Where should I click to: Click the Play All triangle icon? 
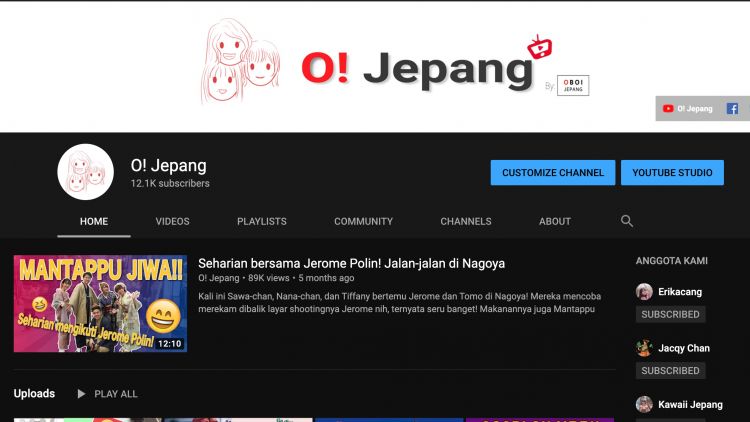pyautogui.click(x=81, y=394)
